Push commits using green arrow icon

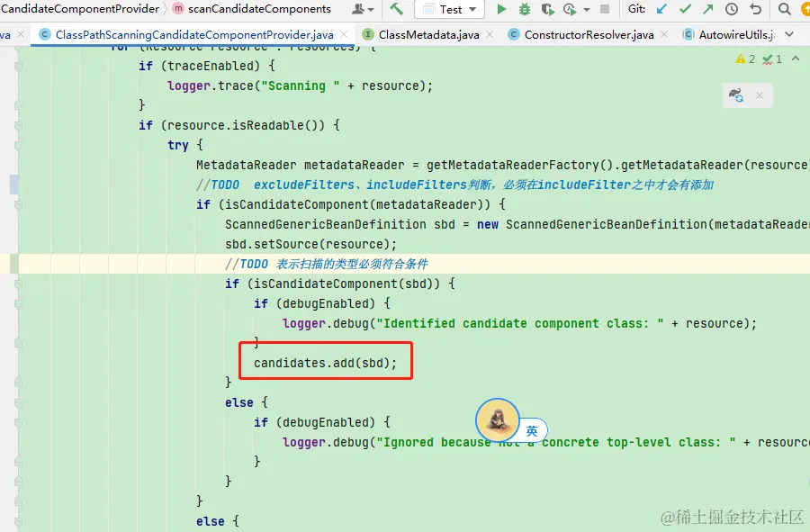[x=708, y=9]
